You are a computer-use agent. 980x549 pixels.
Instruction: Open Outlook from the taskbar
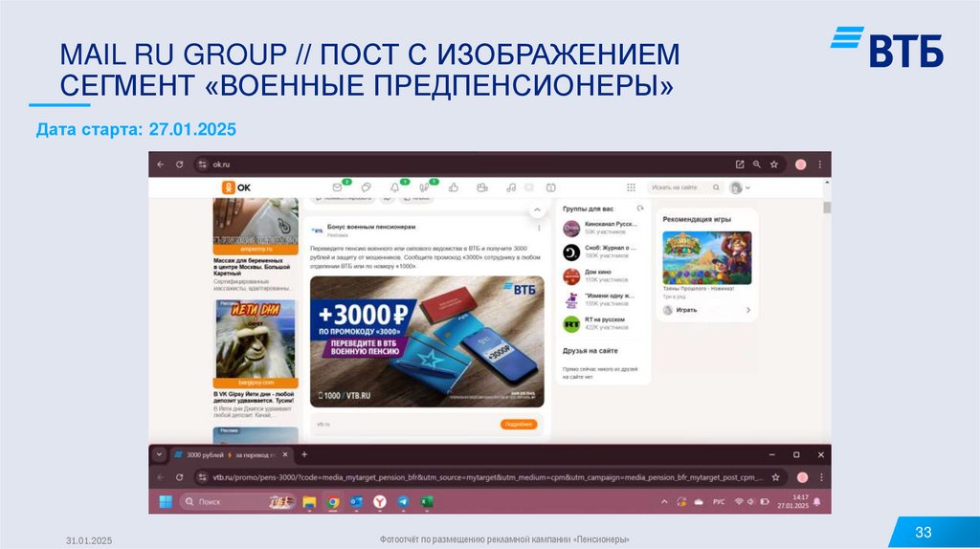coord(356,501)
